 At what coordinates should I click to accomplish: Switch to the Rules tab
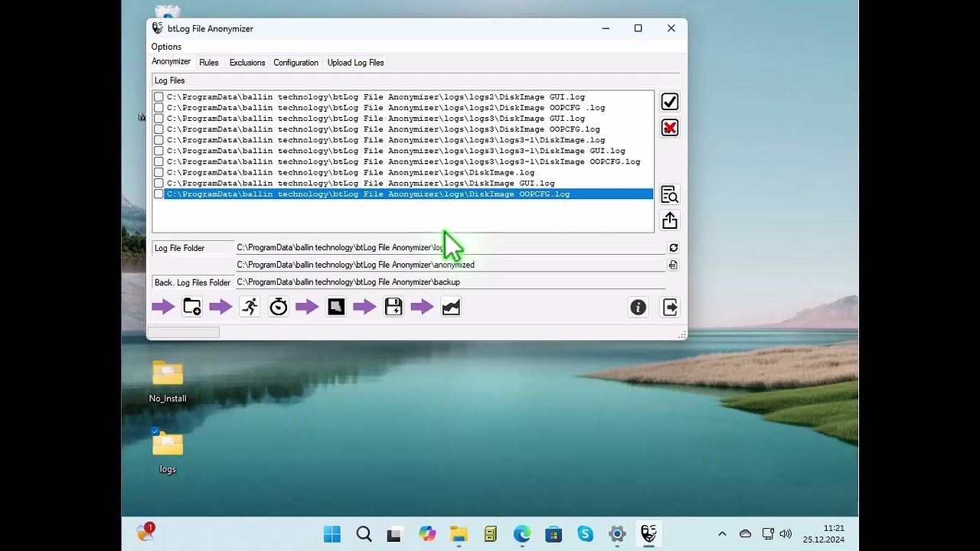pos(209,63)
